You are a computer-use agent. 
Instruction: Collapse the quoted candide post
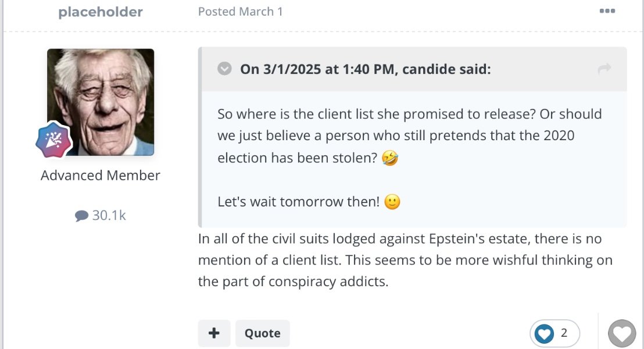224,69
